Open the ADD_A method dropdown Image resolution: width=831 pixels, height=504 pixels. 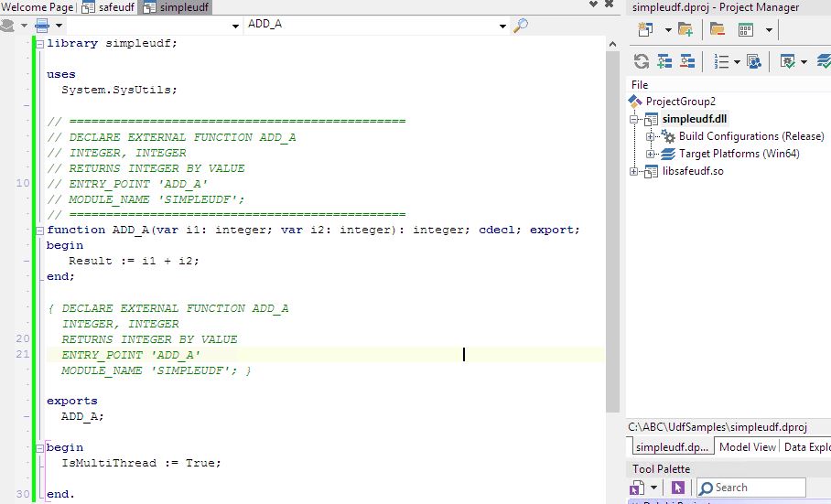pyautogui.click(x=502, y=26)
